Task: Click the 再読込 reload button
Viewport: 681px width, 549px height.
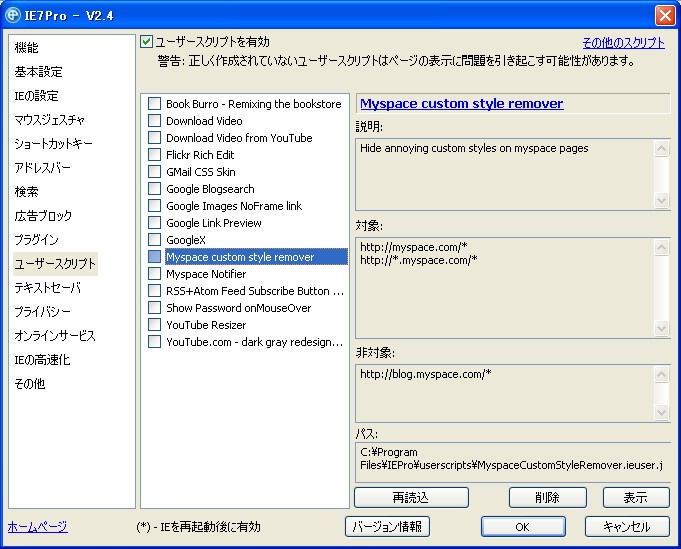Action: [411, 497]
